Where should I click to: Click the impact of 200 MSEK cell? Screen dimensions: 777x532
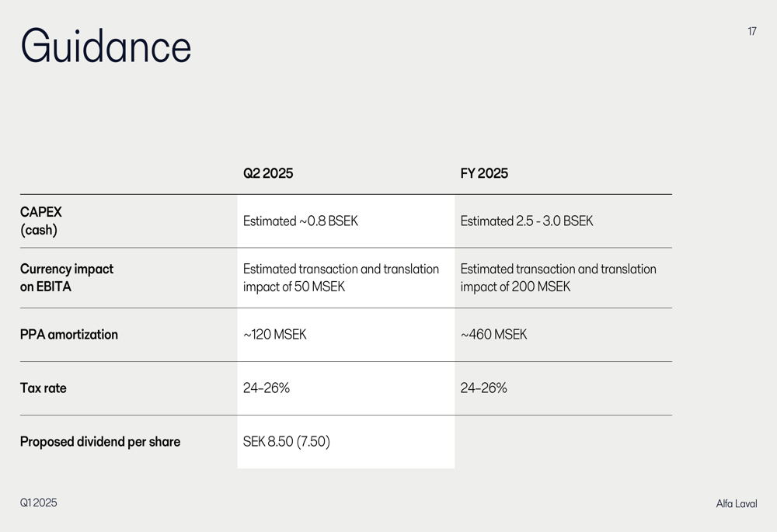(558, 277)
